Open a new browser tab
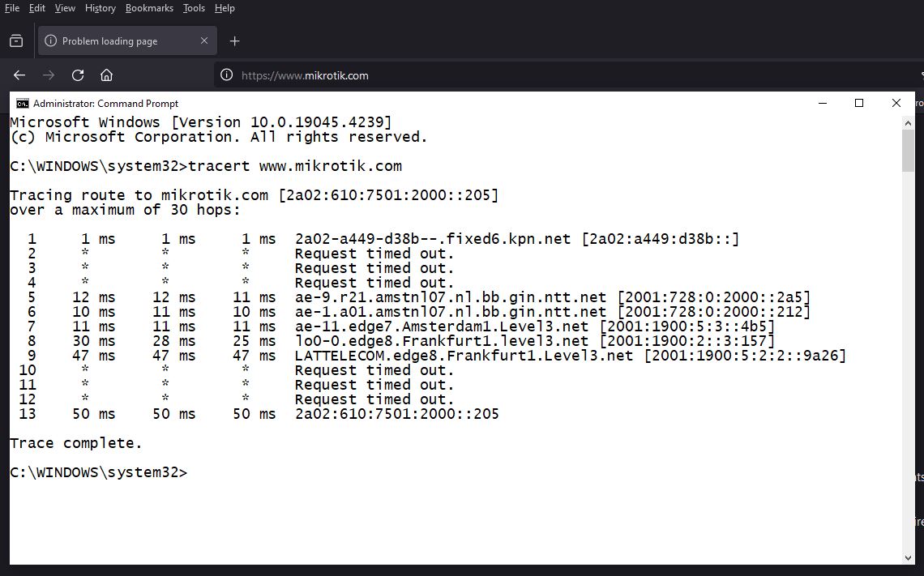The height and width of the screenshot is (576, 924). click(234, 41)
